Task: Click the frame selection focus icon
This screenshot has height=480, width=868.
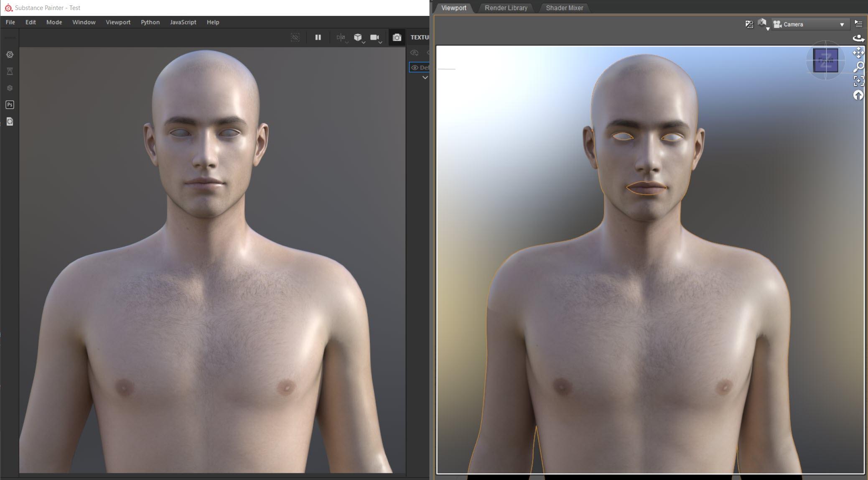Action: [858, 81]
